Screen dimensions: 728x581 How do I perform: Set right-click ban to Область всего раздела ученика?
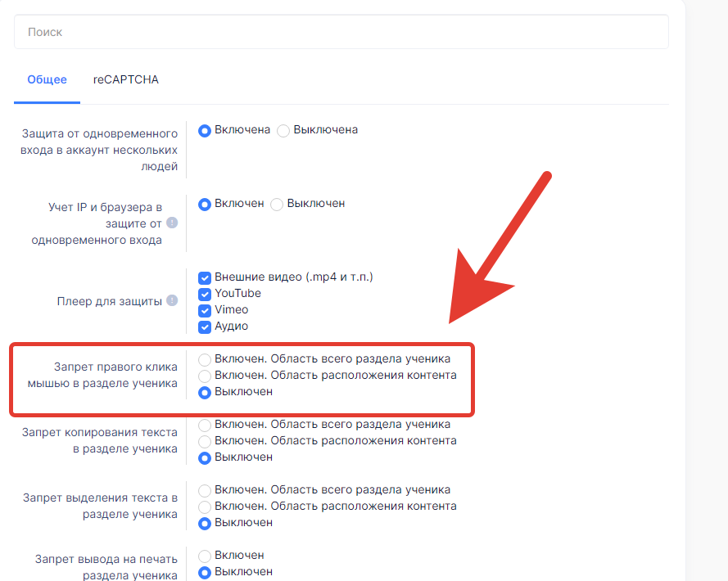tap(205, 359)
